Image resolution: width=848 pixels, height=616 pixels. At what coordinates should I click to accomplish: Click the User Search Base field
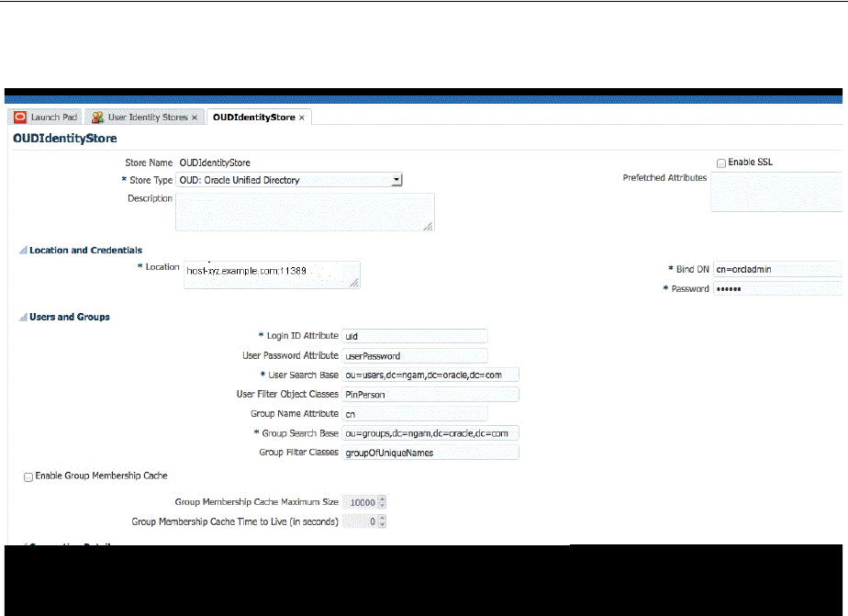click(x=430, y=375)
